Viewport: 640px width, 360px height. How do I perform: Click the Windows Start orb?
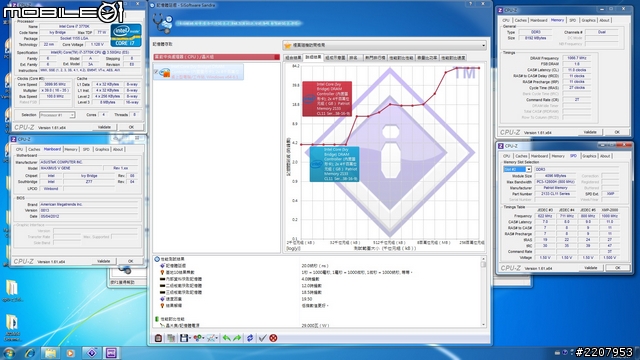9,353
